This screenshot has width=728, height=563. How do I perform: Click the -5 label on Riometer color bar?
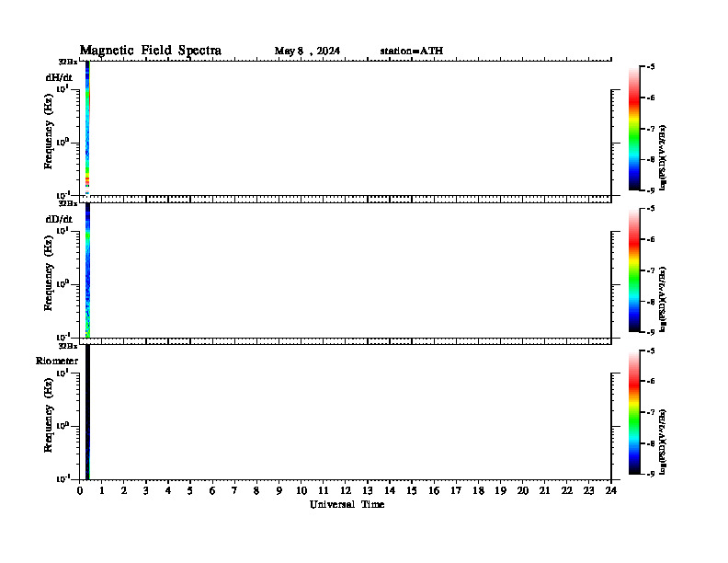651,351
